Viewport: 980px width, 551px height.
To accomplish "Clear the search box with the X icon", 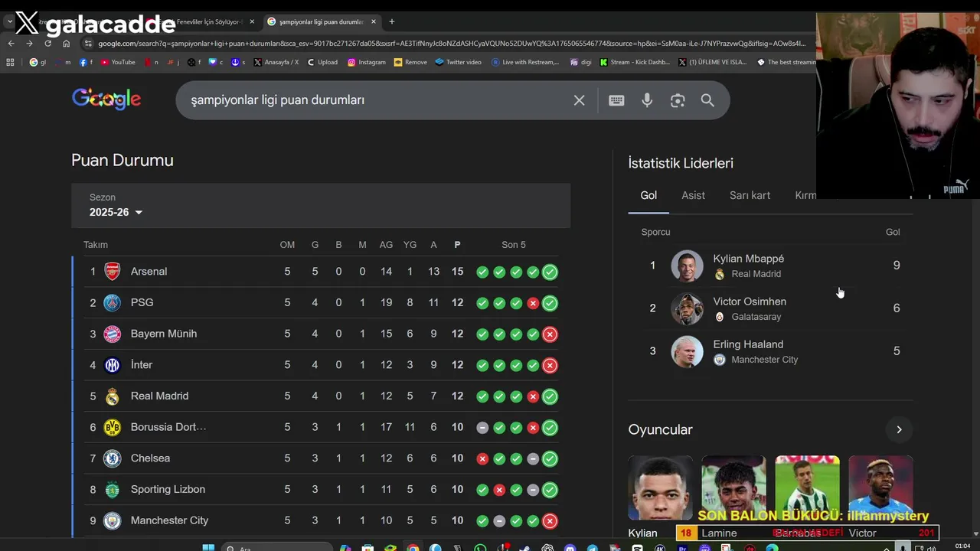I will pos(580,100).
